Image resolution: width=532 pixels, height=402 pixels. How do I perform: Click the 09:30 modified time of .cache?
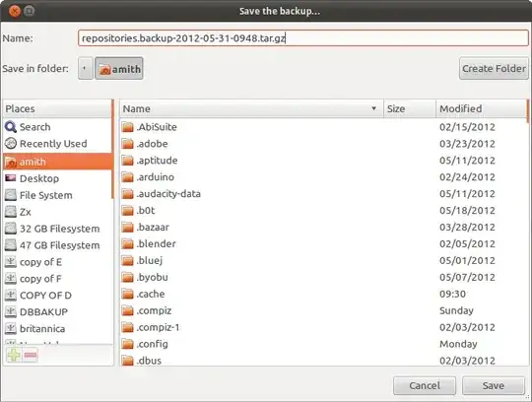click(x=452, y=294)
